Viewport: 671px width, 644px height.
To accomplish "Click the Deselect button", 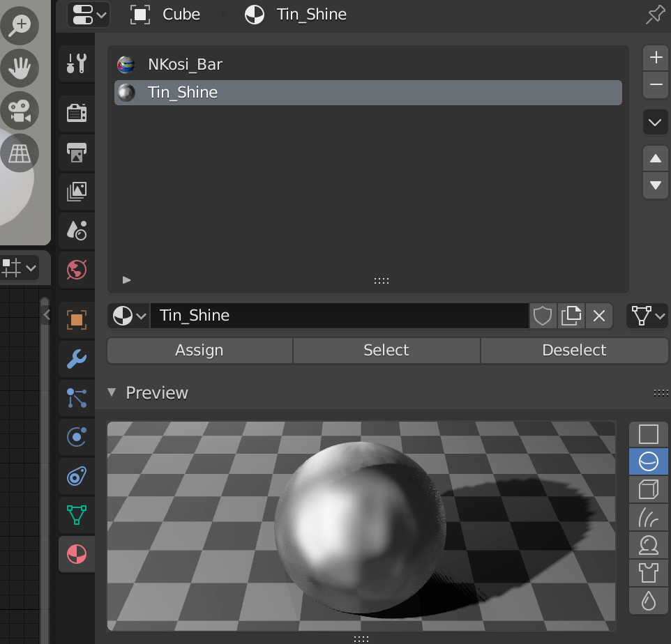I will point(574,351).
